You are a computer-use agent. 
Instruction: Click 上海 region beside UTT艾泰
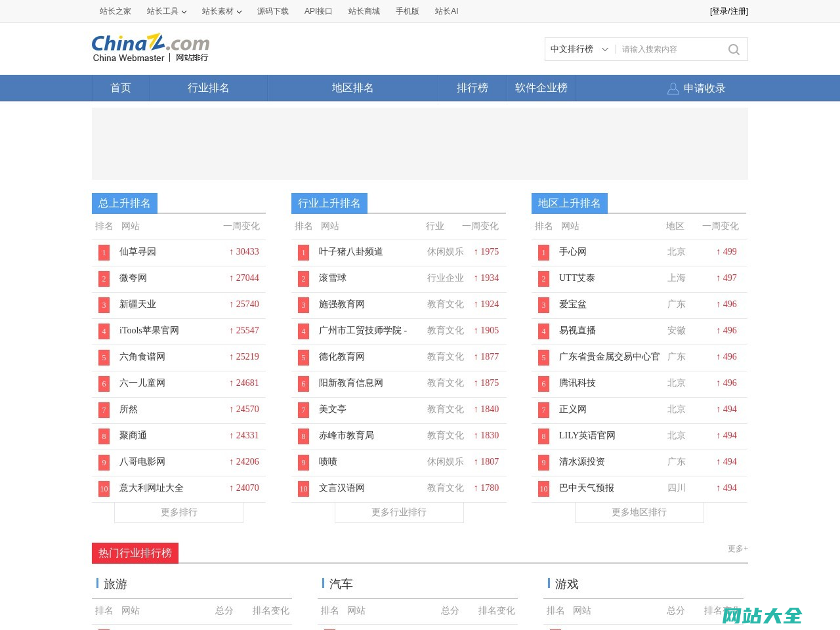677,278
